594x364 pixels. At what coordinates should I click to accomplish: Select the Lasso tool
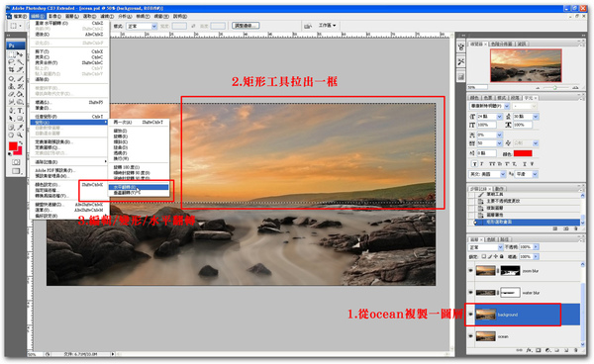tap(12, 62)
